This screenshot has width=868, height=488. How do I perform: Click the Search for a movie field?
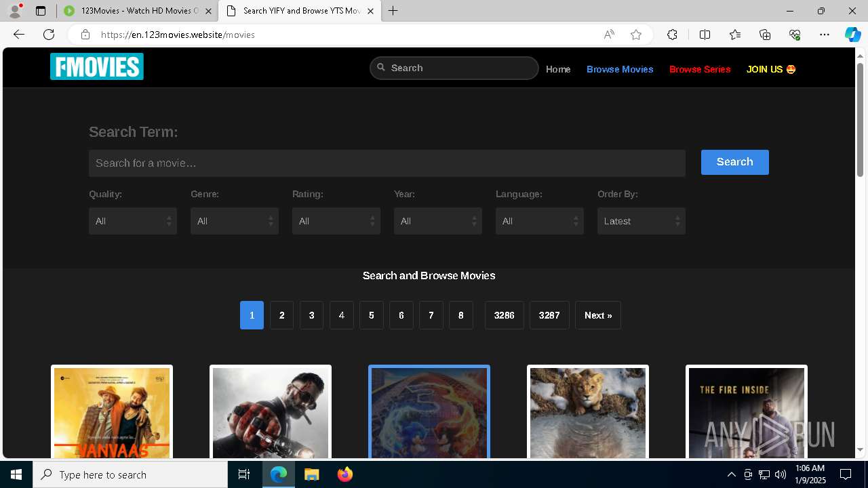pos(387,163)
